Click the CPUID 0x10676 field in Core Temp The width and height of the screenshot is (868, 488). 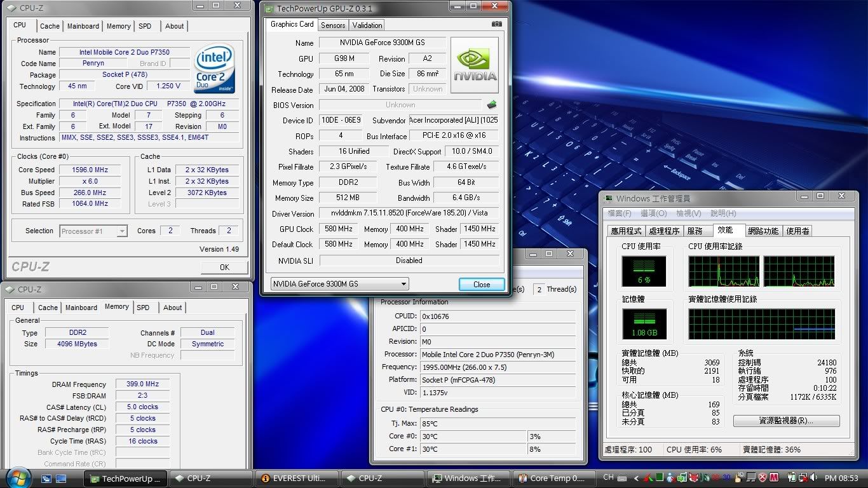[x=498, y=316]
